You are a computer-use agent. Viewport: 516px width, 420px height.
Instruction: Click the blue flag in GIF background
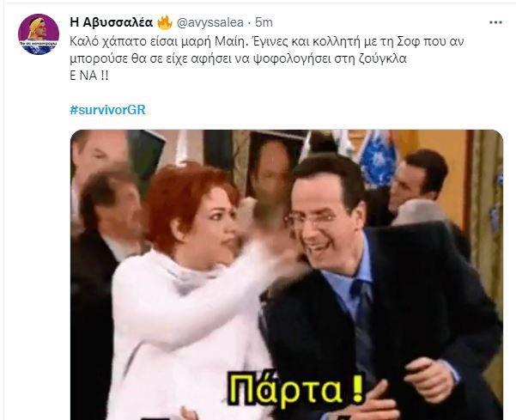click(x=378, y=158)
